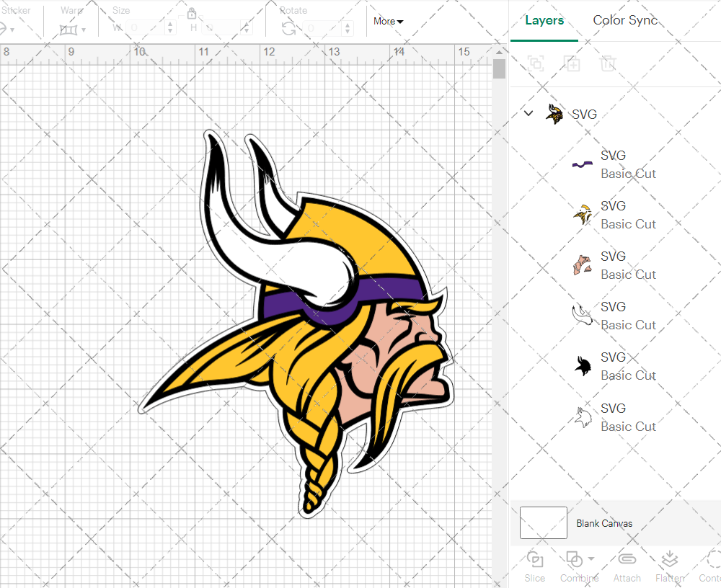Toggle the size aspect ratio lock
Viewport: 721px width, 588px height.
192,14
